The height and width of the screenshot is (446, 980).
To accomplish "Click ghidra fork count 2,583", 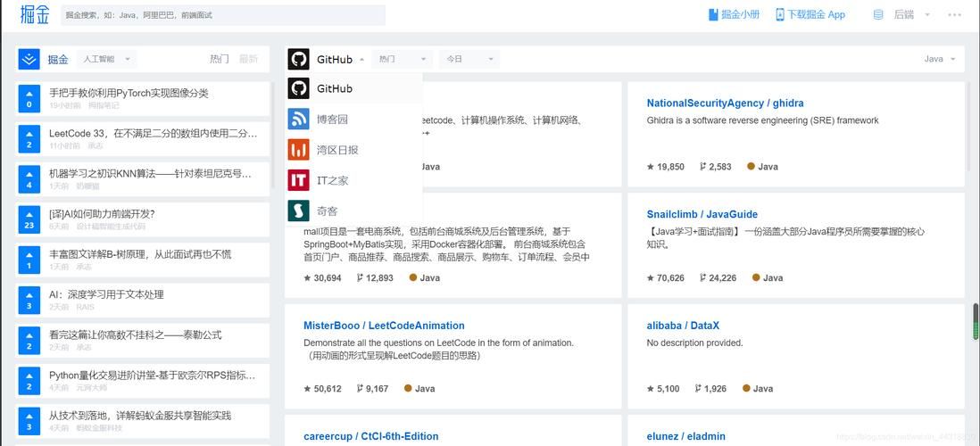I will (715, 167).
